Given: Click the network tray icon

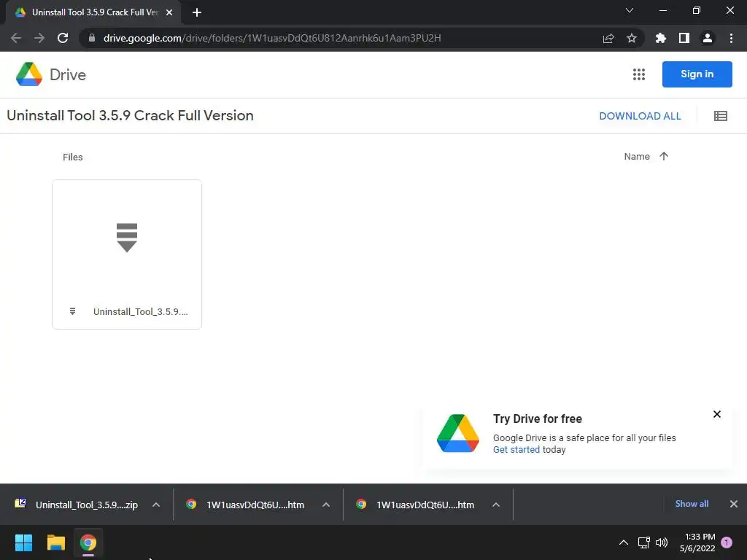Looking at the screenshot, I should coord(643,542).
